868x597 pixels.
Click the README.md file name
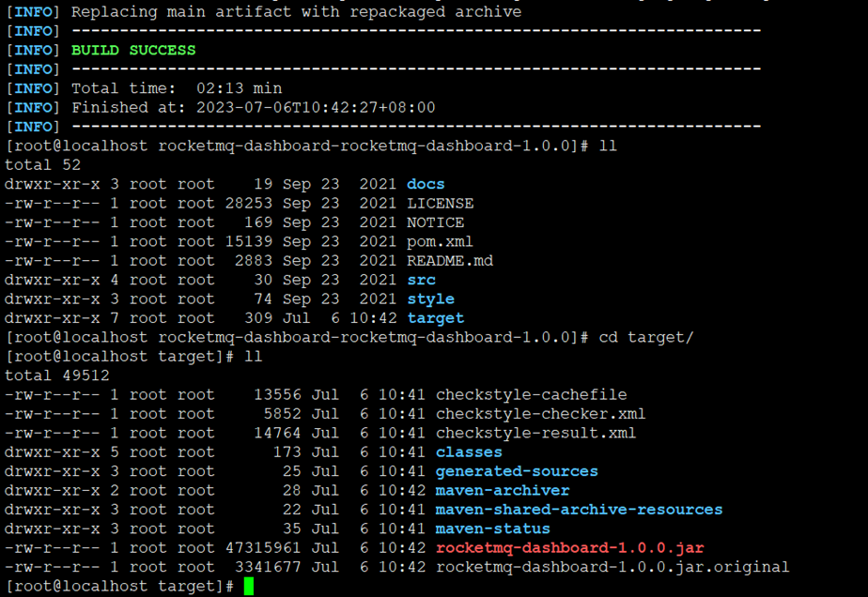450,261
